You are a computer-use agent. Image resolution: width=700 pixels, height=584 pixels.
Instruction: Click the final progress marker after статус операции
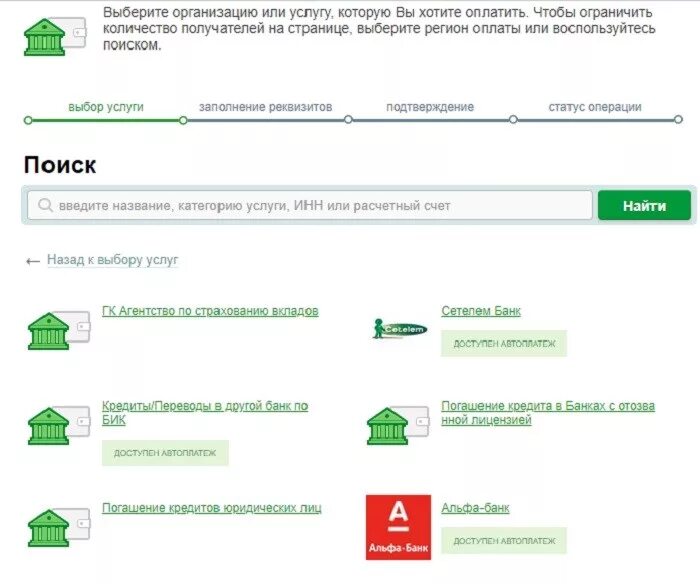coord(678,120)
